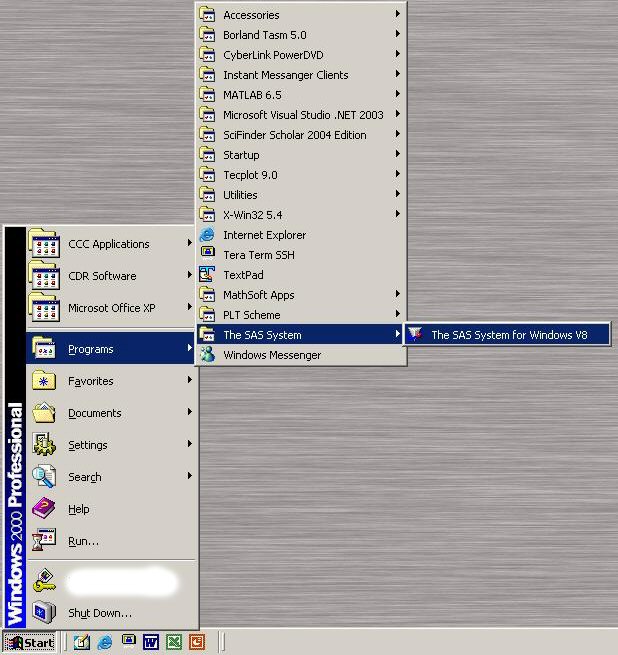Screen dimensions: 618x655
Task: Expand the Borland Tasm 5.0 submenu arrow
Action: (x=397, y=34)
